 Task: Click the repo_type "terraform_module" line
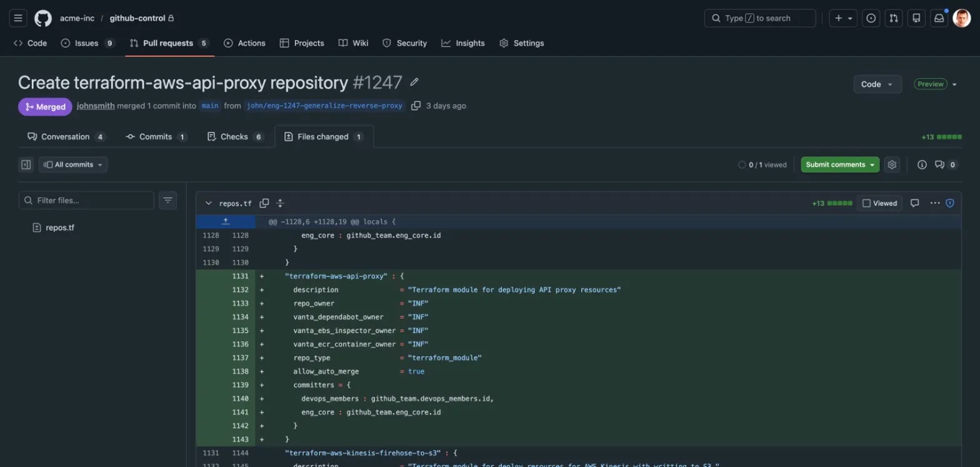point(578,358)
